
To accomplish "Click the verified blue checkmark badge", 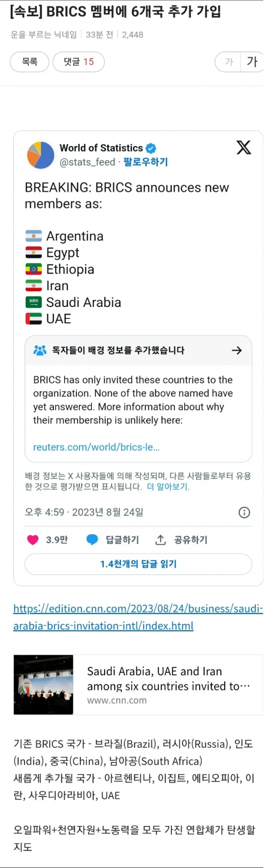I will click(151, 148).
